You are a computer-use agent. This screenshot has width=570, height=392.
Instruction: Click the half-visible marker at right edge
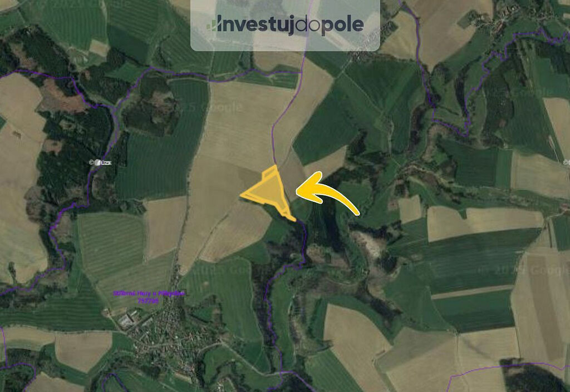[x=567, y=162]
